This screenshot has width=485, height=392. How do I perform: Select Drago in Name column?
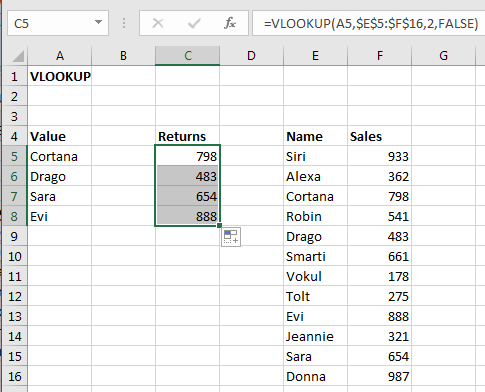tap(315, 236)
